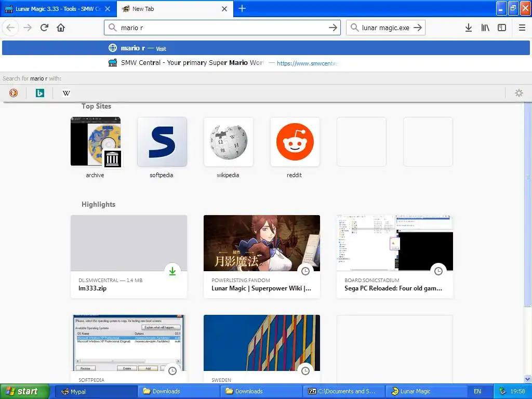Click the search arrow next to lunar magic.exe
532x399 pixels.
(x=418, y=28)
